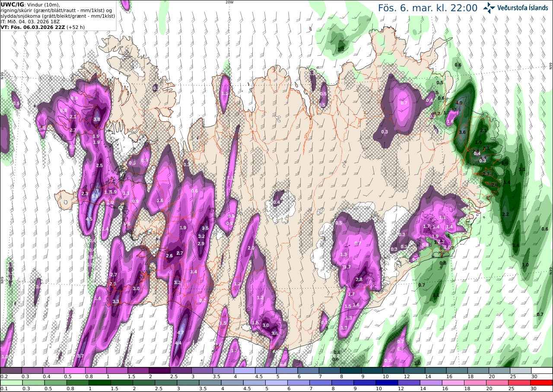Pick the 1.5 snow legend swatch in top row
The height and width of the screenshot is (392, 553).
(138, 370)
